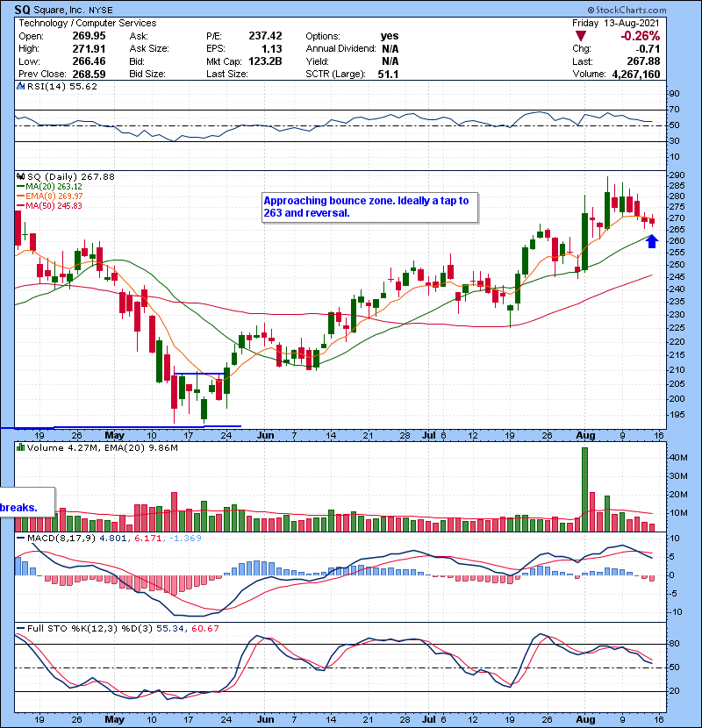Click the stochastic 20 axis label
The width and height of the screenshot is (702, 728).
pos(674,691)
